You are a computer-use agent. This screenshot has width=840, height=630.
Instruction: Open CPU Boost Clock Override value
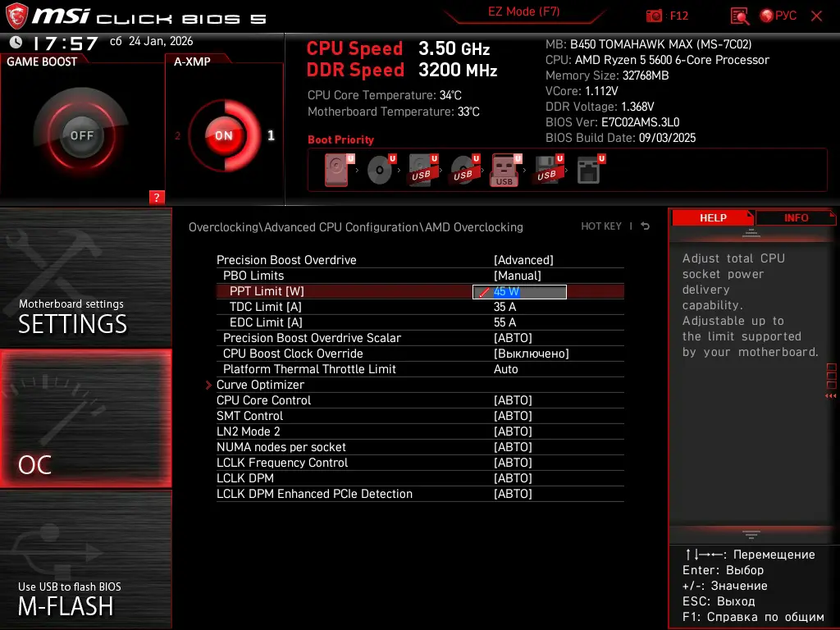(531, 354)
